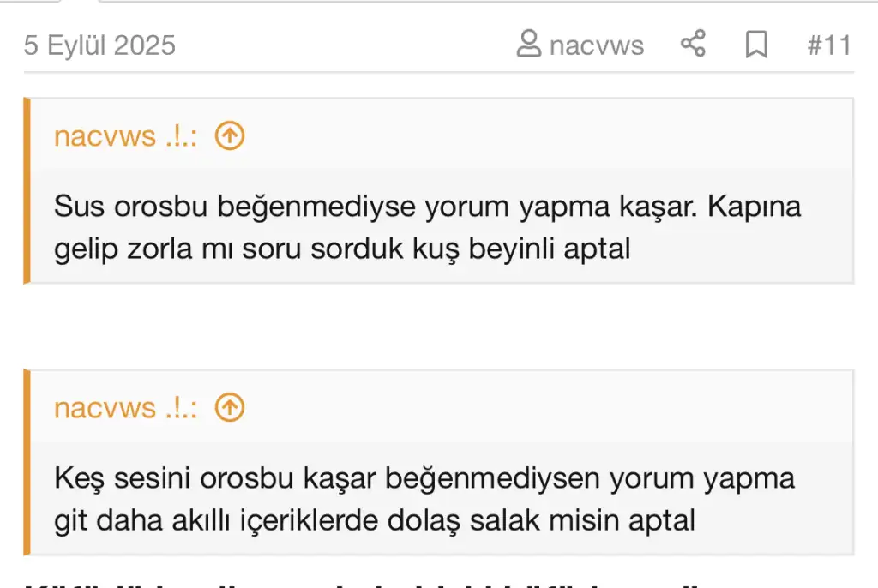The height and width of the screenshot is (588, 878).
Task: Click the user silhouette icon beside nacvws
Action: coord(529,44)
